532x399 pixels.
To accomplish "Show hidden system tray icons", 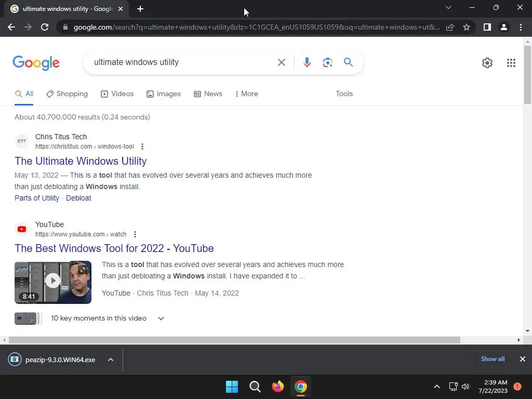I will (x=437, y=387).
